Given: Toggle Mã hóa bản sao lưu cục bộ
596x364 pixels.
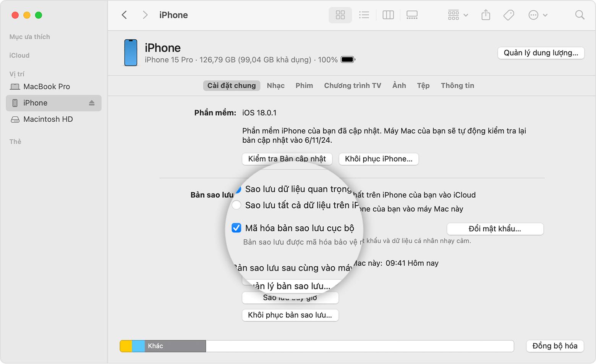Looking at the screenshot, I should 236,228.
